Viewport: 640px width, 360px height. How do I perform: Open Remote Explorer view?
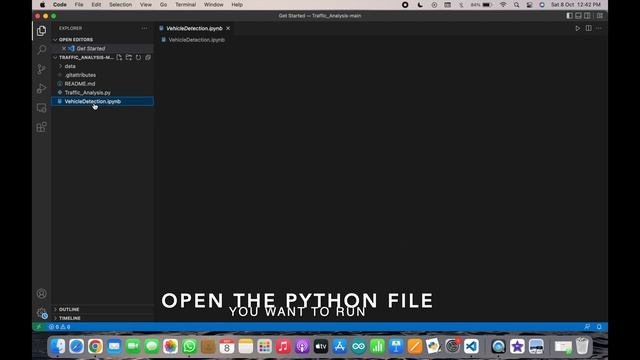tap(41, 108)
